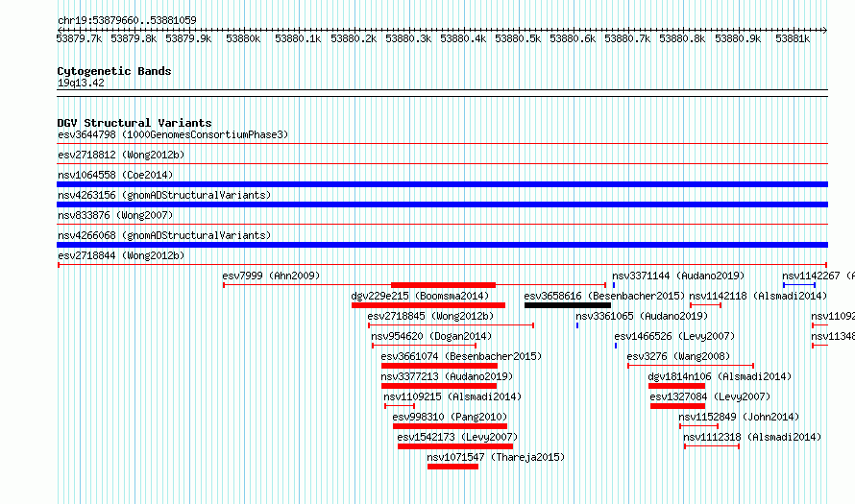Click blue marker under nsv3361065

pyautogui.click(x=577, y=325)
